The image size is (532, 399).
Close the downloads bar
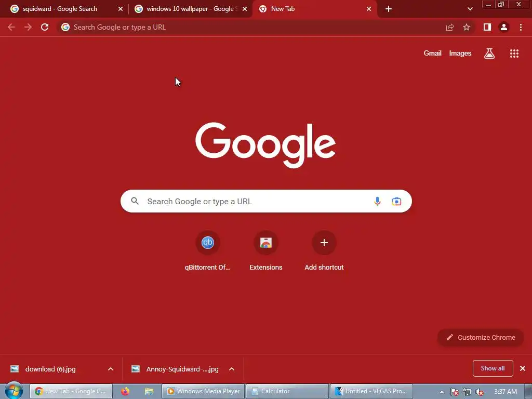523,368
